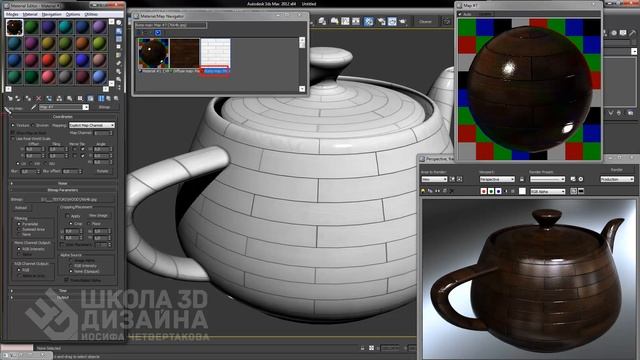The width and height of the screenshot is (640, 360).
Task: Toggle Use Real-World Scale checkbox
Action: [x=13, y=139]
